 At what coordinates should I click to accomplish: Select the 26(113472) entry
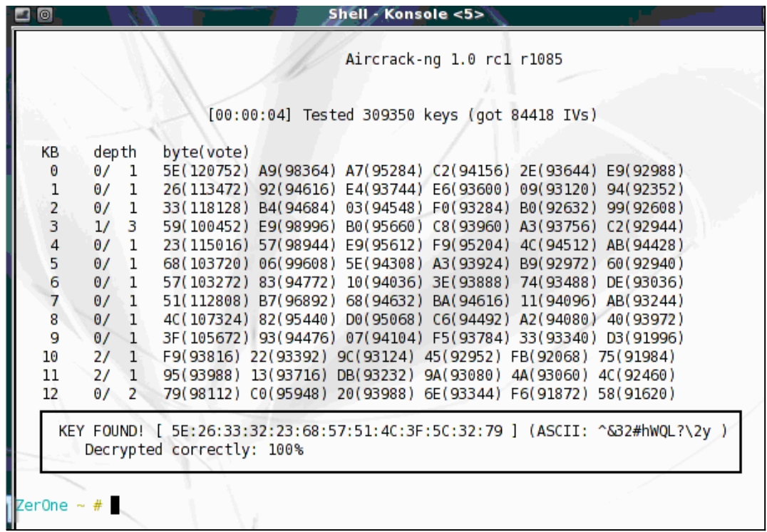(x=206, y=189)
